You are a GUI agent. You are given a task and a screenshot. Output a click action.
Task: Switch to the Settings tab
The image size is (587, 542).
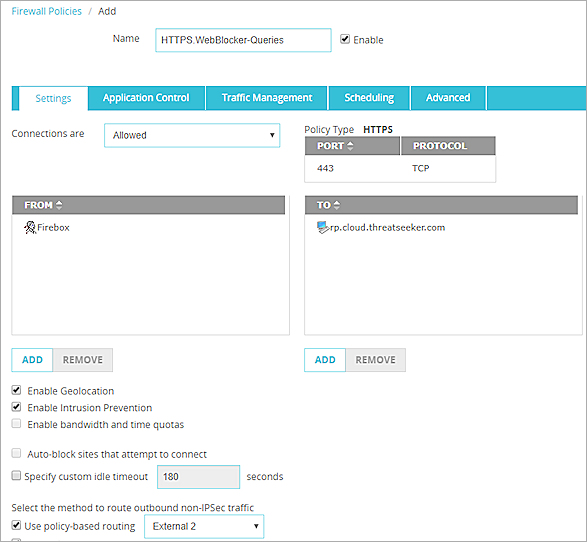pyautogui.click(x=53, y=98)
